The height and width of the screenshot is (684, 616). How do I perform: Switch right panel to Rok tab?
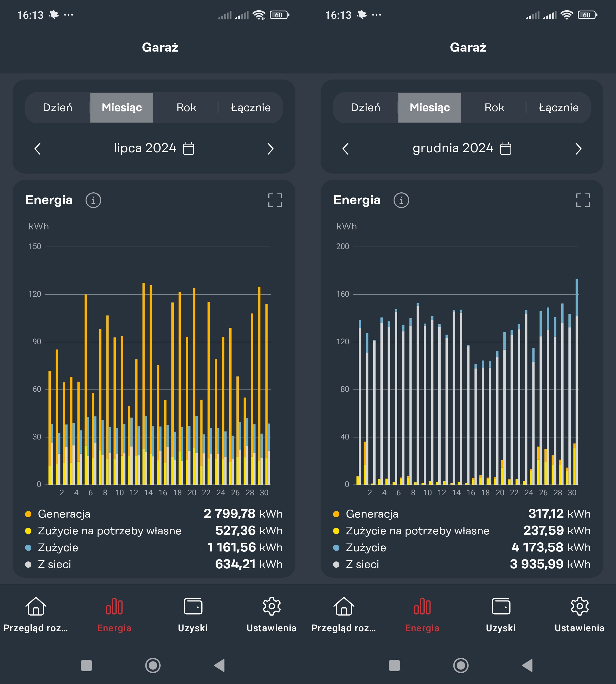[x=494, y=107]
